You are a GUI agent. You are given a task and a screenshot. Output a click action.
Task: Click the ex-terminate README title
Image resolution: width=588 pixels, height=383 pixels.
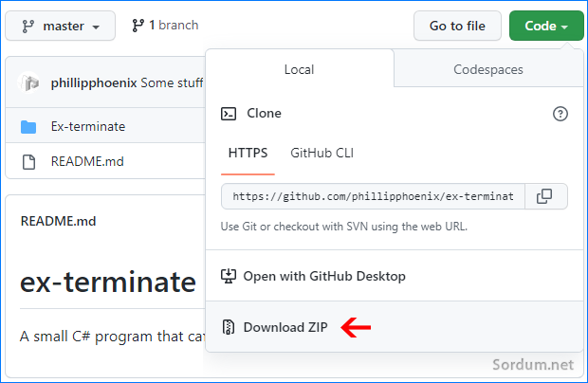click(x=108, y=283)
